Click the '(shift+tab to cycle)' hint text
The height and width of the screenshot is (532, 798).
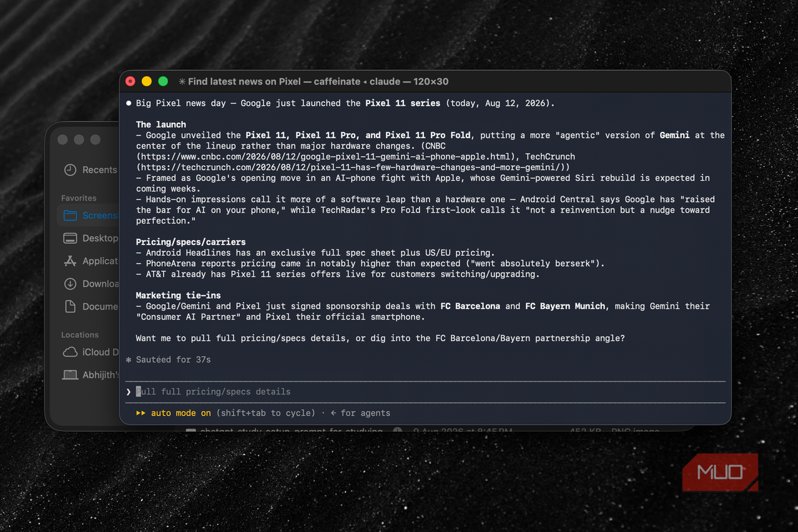pos(266,413)
